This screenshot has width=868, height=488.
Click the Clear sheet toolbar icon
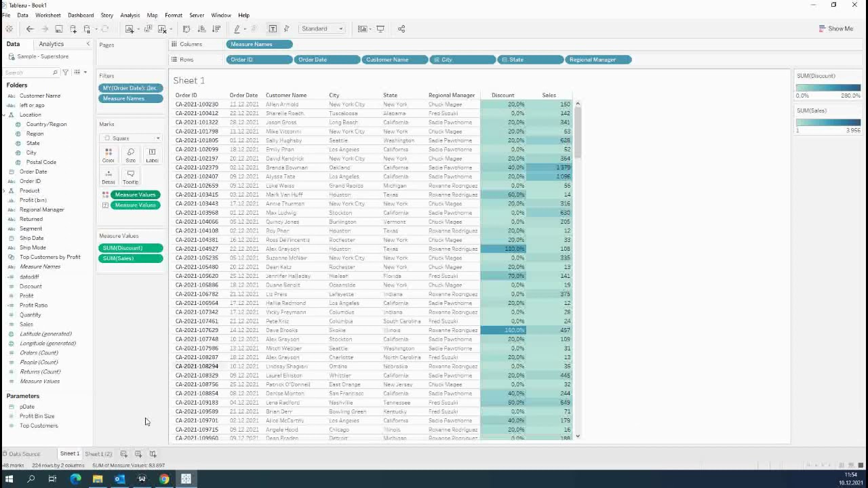pyautogui.click(x=162, y=28)
